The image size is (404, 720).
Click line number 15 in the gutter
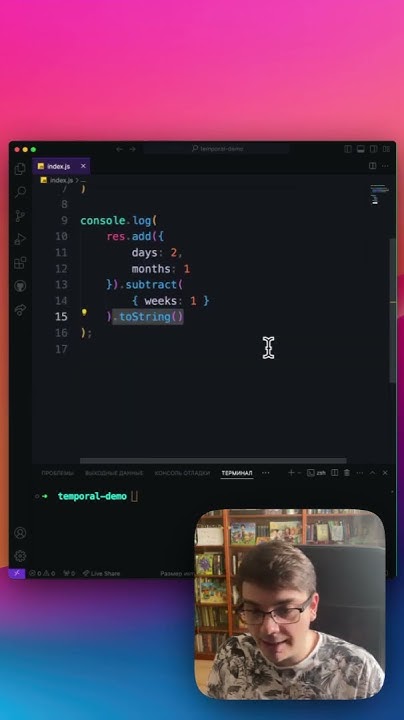click(x=62, y=316)
